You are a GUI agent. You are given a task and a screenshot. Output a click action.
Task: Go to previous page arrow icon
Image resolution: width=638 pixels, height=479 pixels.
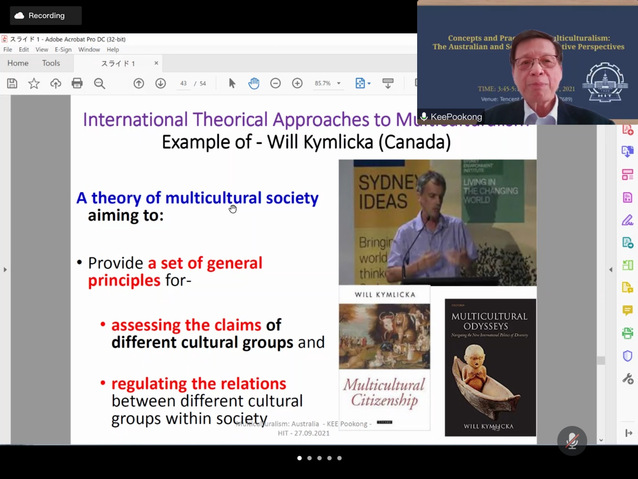[x=139, y=83]
